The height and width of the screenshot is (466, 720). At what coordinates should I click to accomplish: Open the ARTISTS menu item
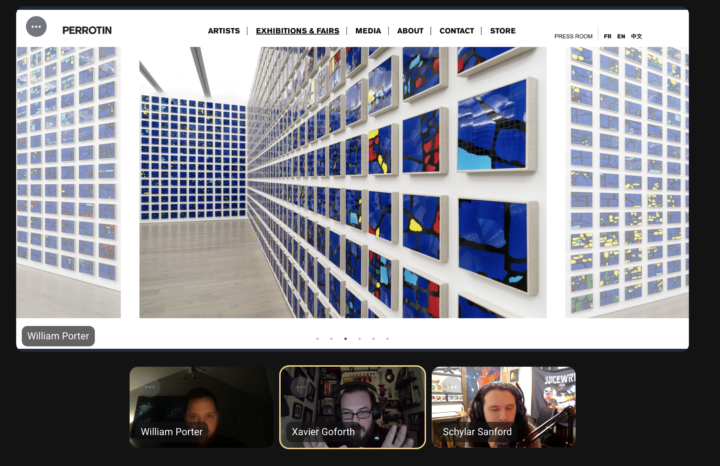pos(224,31)
